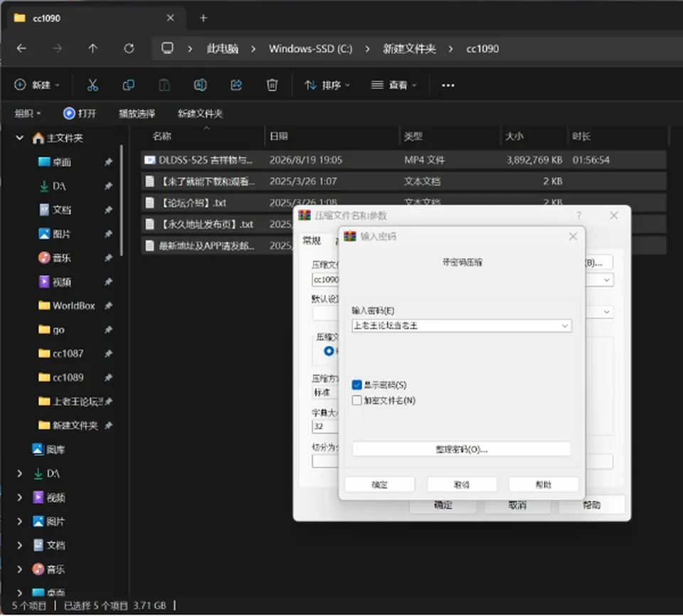
Task: Open a new Explorer tab with plus
Action: tap(203, 18)
